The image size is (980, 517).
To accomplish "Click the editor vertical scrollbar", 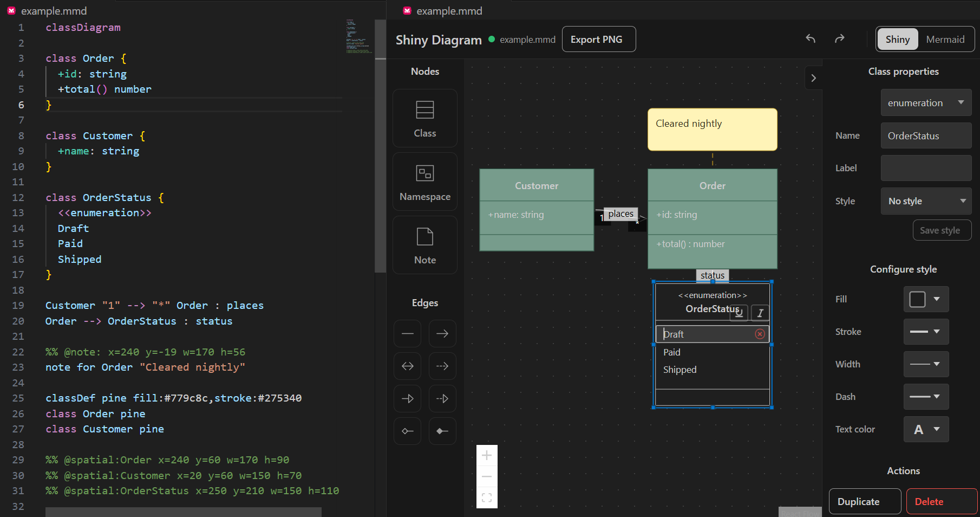I will (x=380, y=146).
